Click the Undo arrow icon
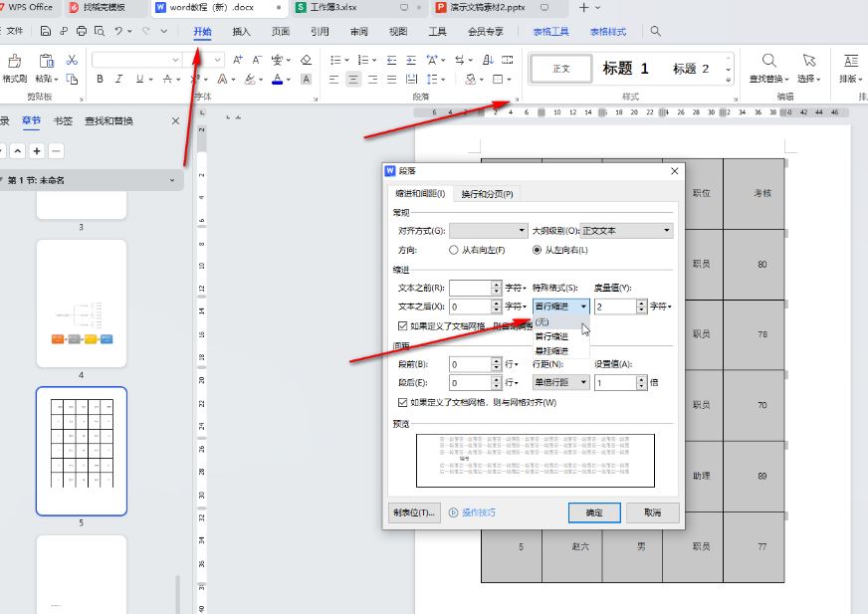868x614 pixels. pos(118,31)
